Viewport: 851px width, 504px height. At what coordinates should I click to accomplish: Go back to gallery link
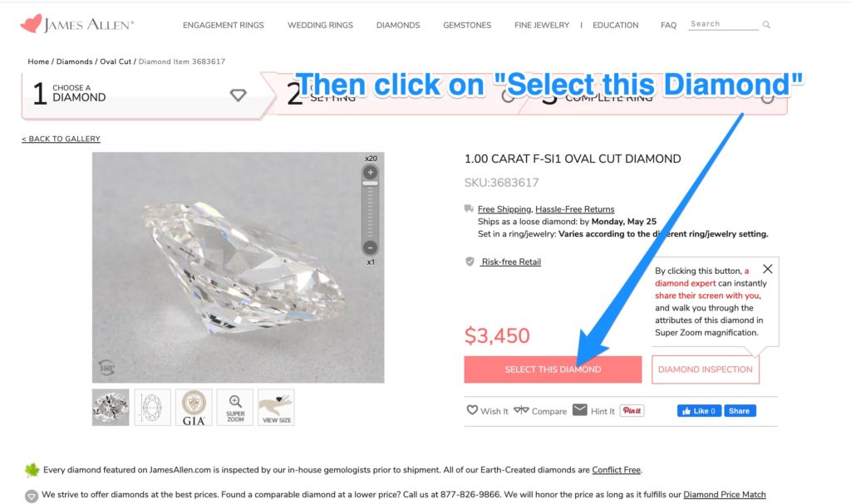click(61, 139)
